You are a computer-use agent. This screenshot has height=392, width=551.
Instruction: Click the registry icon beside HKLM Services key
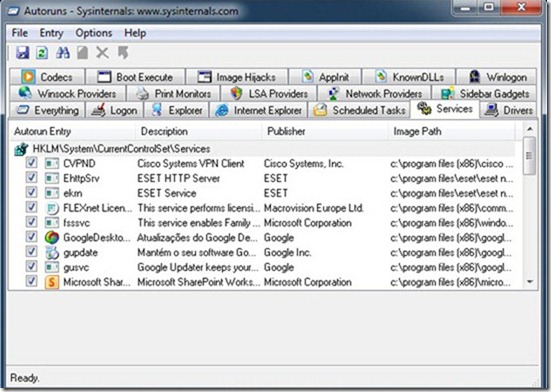[x=21, y=149]
